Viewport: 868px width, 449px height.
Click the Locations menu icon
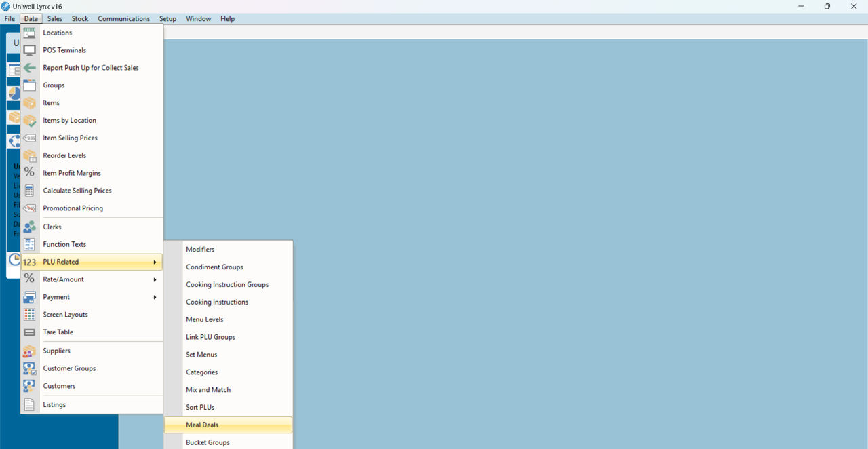pyautogui.click(x=29, y=33)
